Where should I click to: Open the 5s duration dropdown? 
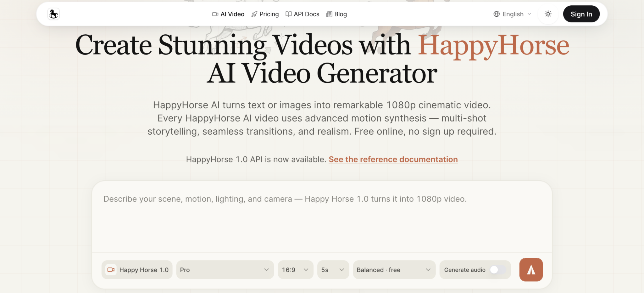click(333, 270)
